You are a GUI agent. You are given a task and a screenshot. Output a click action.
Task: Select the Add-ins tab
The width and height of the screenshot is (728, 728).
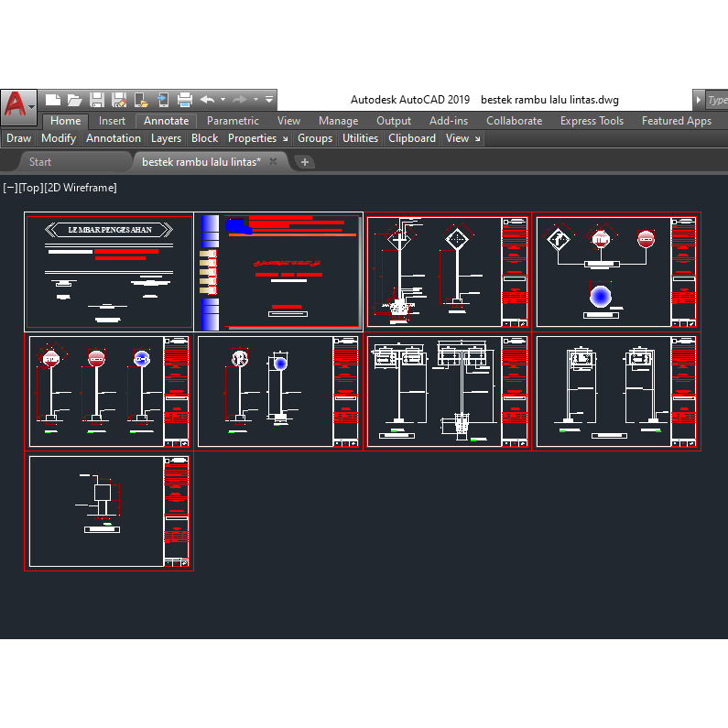coord(449,121)
